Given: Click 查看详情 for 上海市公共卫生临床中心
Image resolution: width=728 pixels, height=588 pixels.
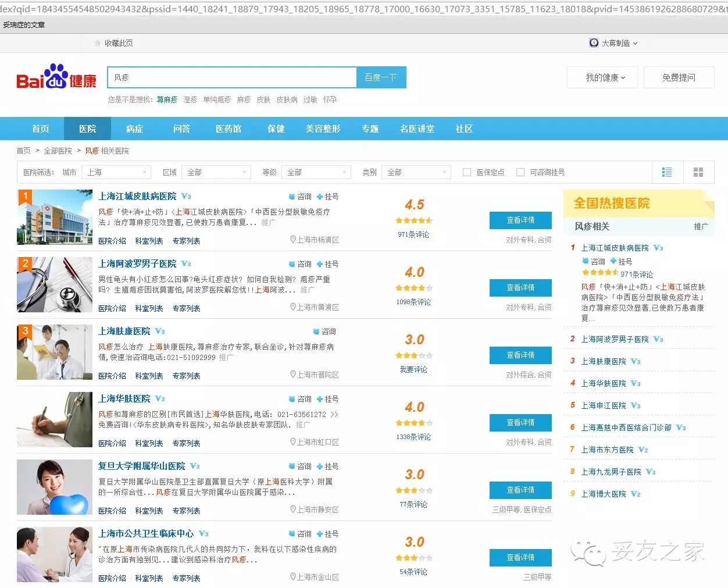Looking at the screenshot, I should tap(520, 557).
